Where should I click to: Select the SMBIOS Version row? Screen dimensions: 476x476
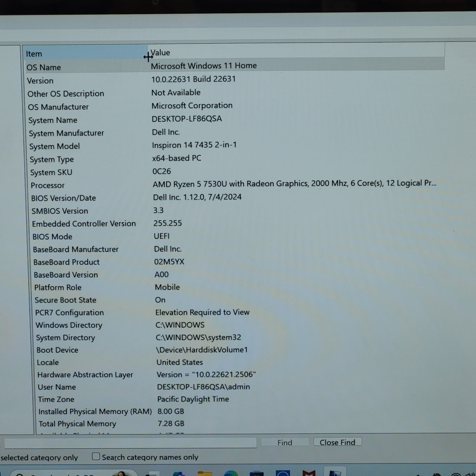tap(237, 210)
